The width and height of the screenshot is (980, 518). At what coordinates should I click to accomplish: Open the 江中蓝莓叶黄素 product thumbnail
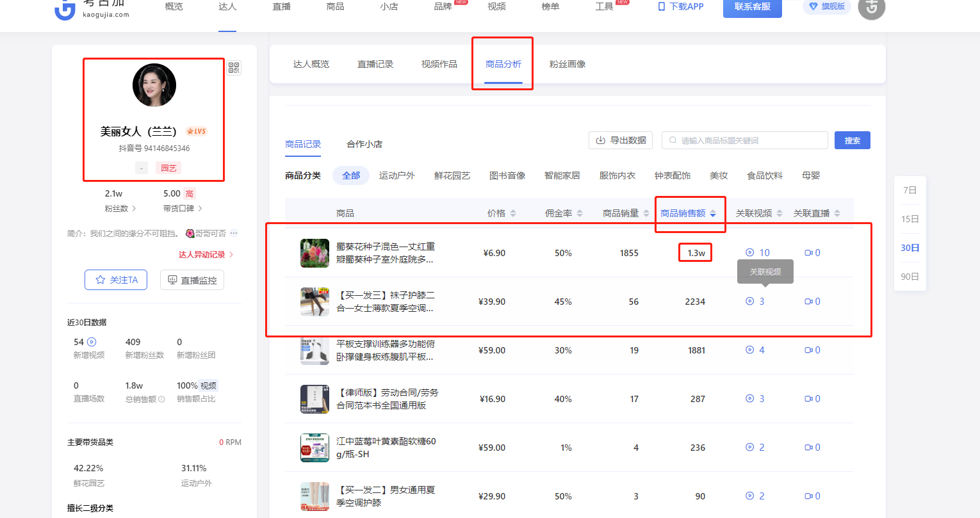pos(314,448)
